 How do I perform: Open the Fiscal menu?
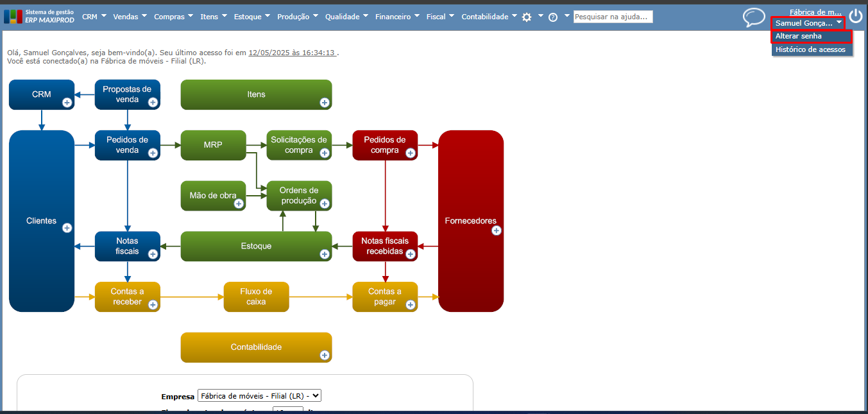click(x=441, y=17)
